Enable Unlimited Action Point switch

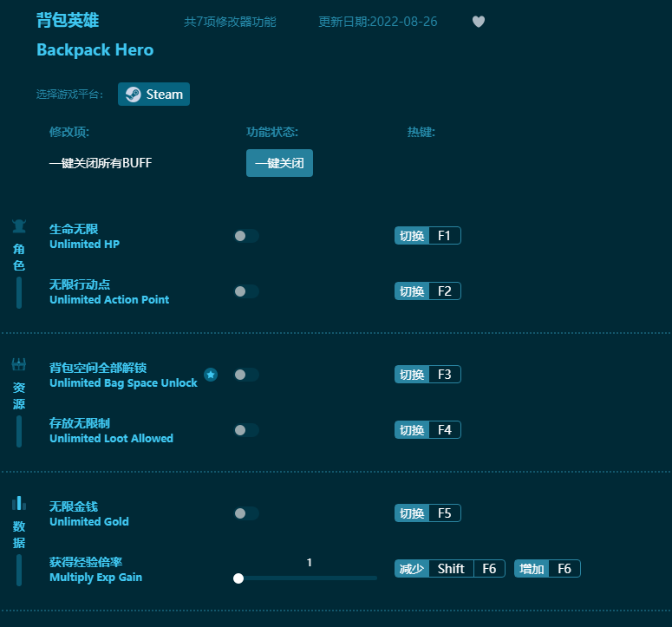[246, 291]
